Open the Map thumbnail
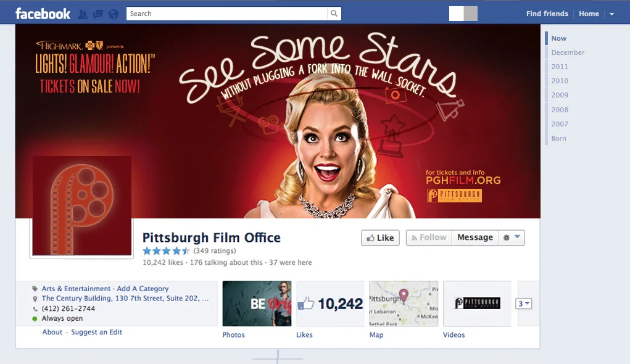 pos(404,304)
